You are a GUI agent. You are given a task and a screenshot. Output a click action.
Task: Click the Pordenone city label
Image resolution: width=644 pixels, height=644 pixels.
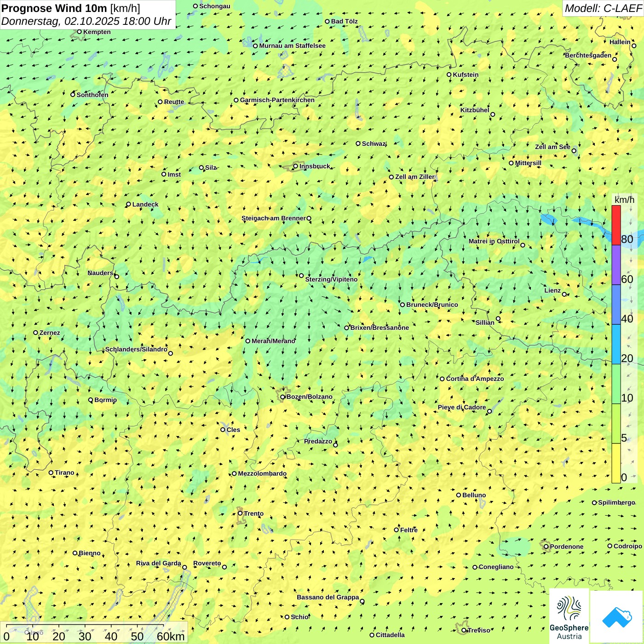click(x=567, y=546)
